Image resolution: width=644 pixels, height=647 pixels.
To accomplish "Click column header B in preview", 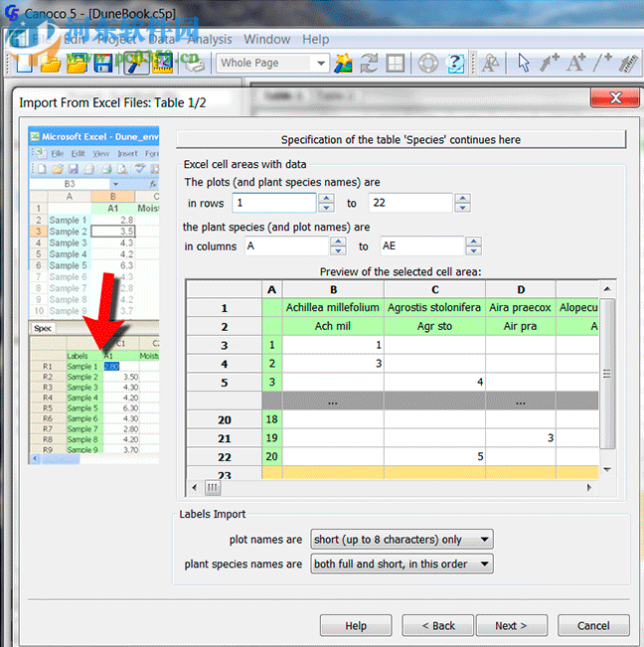I will pos(333,289).
